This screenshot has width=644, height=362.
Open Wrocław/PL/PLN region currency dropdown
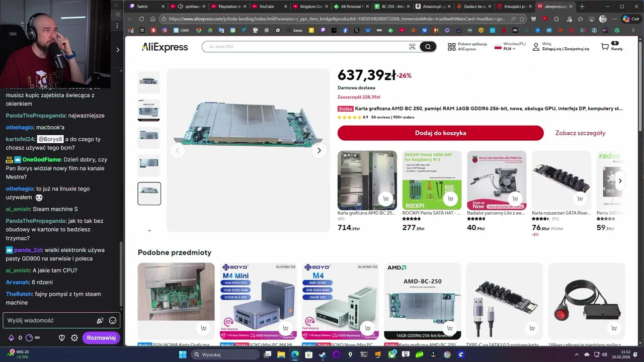(510, 46)
